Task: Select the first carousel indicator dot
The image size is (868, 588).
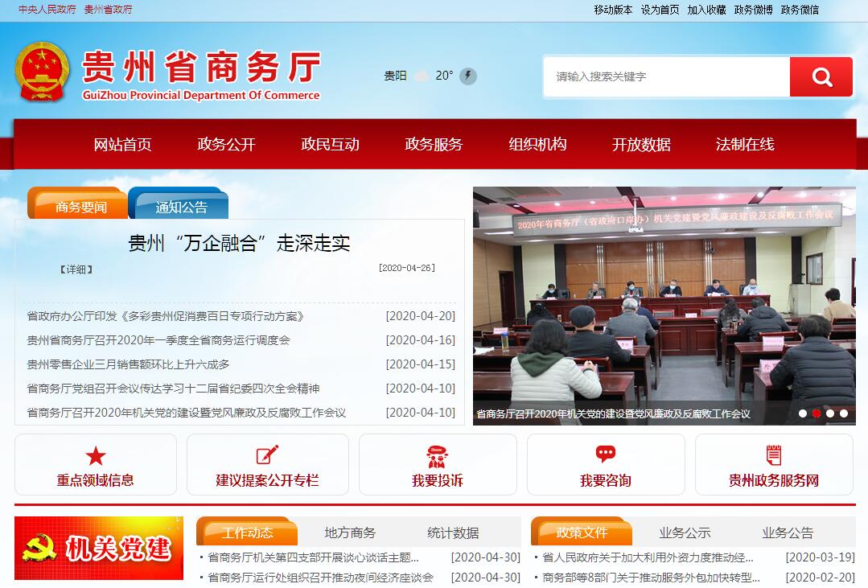Action: pyautogui.click(x=803, y=413)
